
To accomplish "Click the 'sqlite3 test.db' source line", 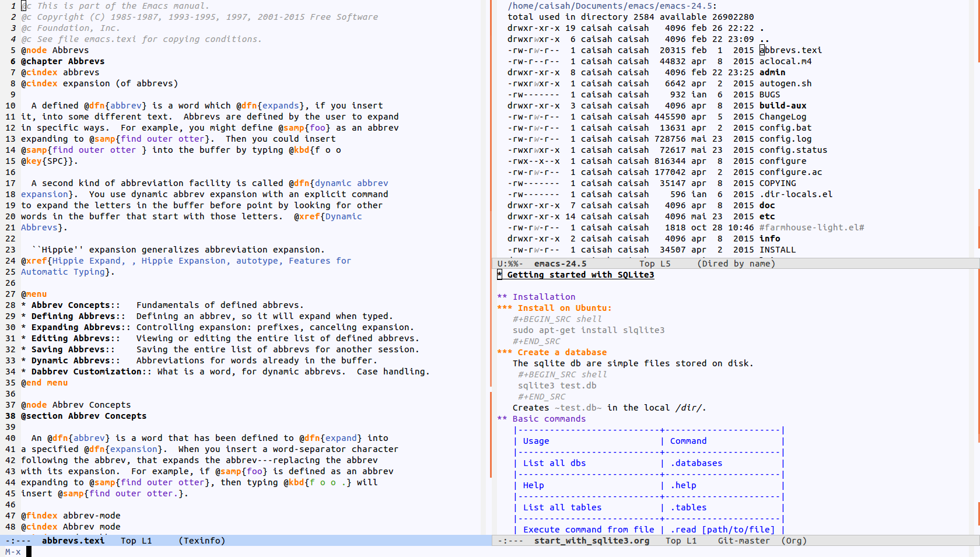I will (557, 386).
